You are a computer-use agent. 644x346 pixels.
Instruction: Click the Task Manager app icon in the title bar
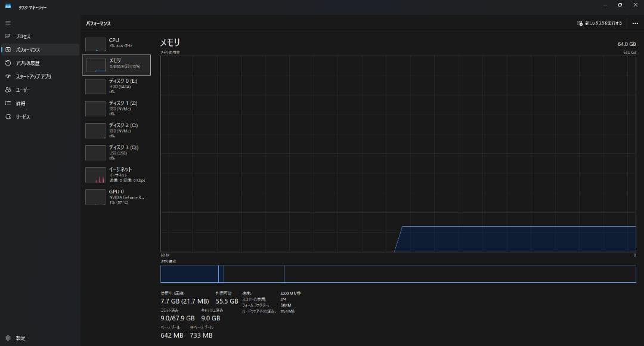click(8, 6)
